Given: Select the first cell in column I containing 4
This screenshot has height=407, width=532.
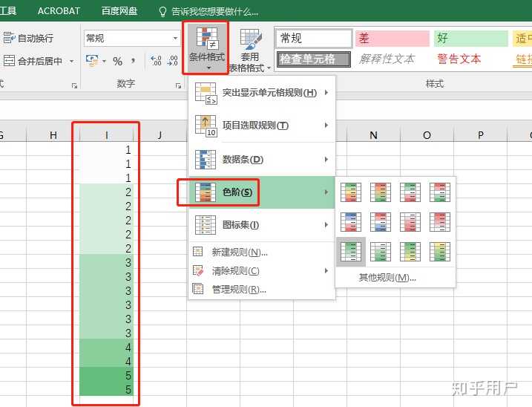Looking at the screenshot, I should (107, 347).
